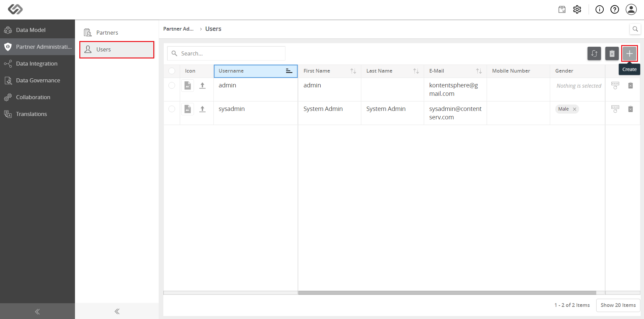Remove the Male gender tag
This screenshot has height=319, width=644.
(574, 109)
